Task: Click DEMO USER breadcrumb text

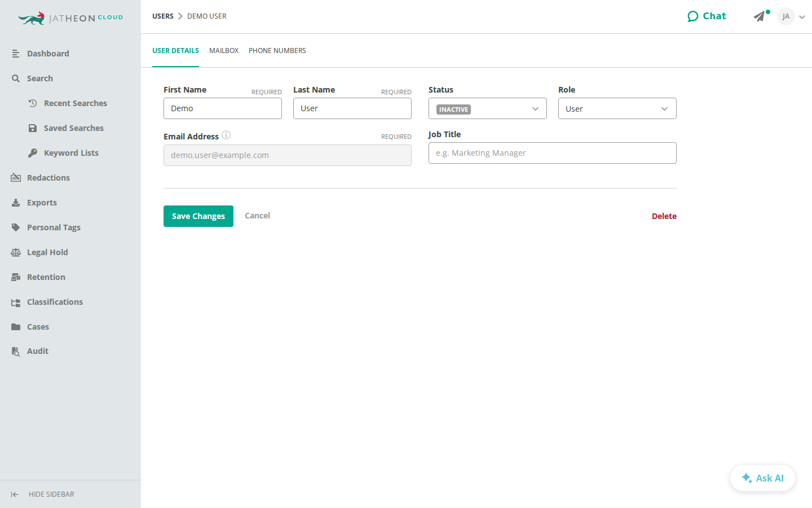Action: pyautogui.click(x=207, y=16)
